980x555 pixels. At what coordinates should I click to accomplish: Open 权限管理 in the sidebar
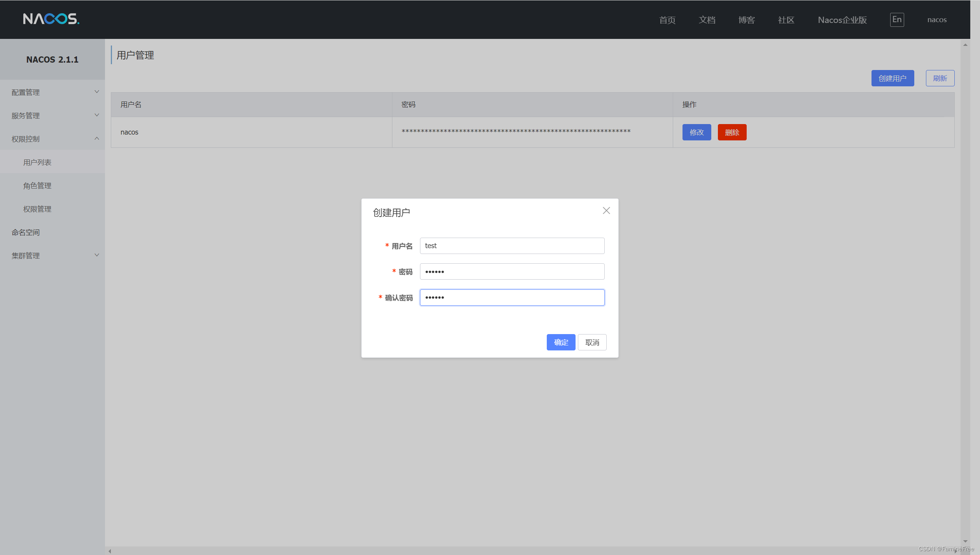tap(37, 209)
